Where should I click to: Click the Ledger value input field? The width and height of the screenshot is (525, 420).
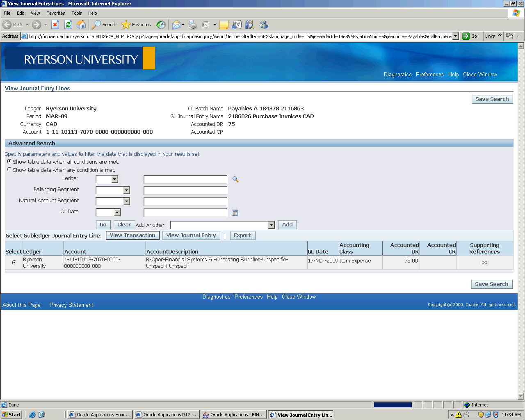click(185, 180)
